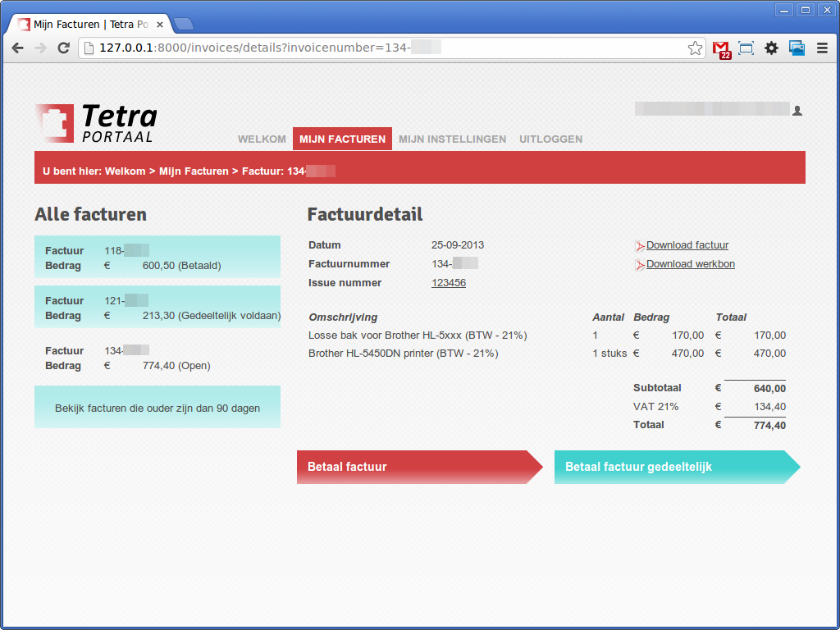Click the browser address bar
Screen dimensions: 840x630
tap(386, 48)
